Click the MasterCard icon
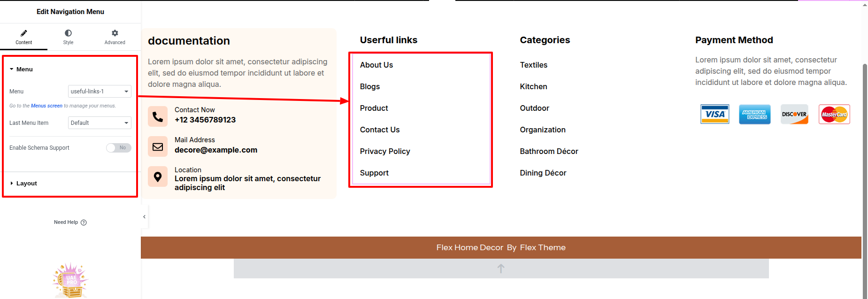The image size is (868, 299). click(x=834, y=114)
